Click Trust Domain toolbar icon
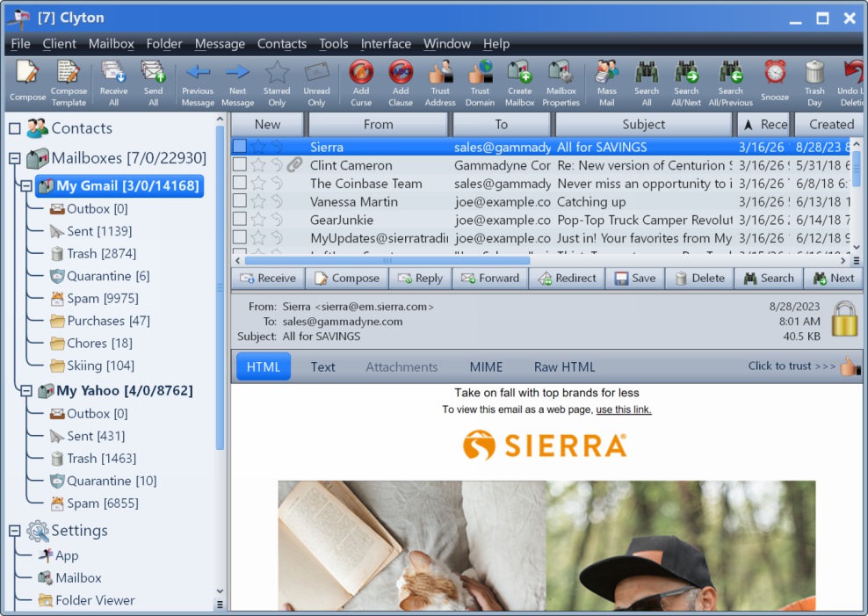Screen dimensions: 868x616 [480, 71]
